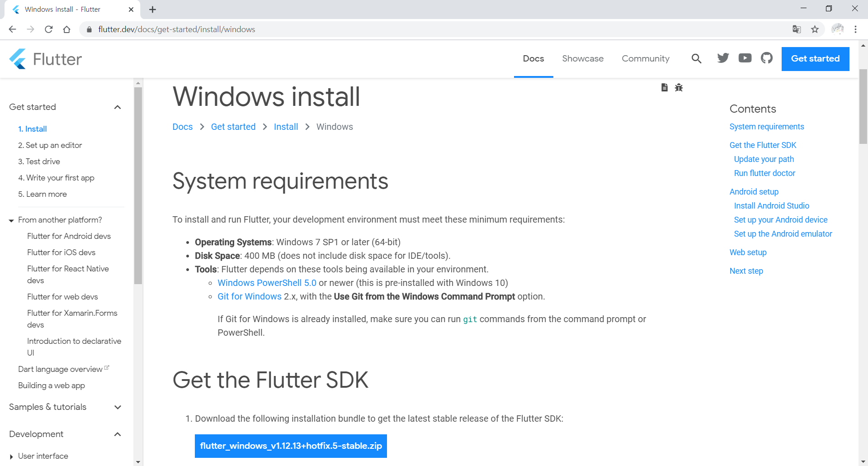Viewport: 868px width, 466px height.
Task: Click the view page source document icon
Action: click(664, 87)
